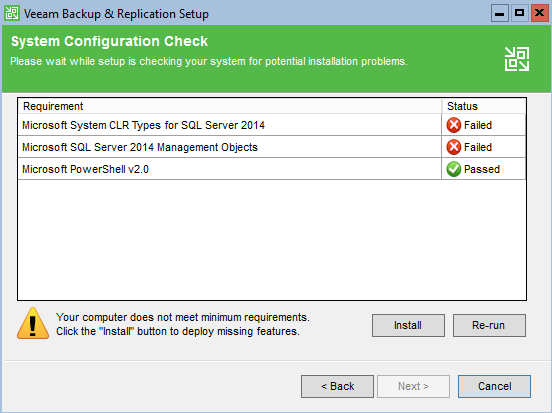Select the Microsoft System CLR Types row

tap(272, 125)
